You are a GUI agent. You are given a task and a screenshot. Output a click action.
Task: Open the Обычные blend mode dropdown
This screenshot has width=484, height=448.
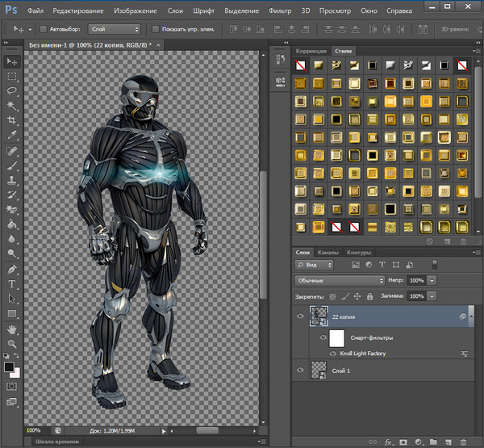[339, 280]
